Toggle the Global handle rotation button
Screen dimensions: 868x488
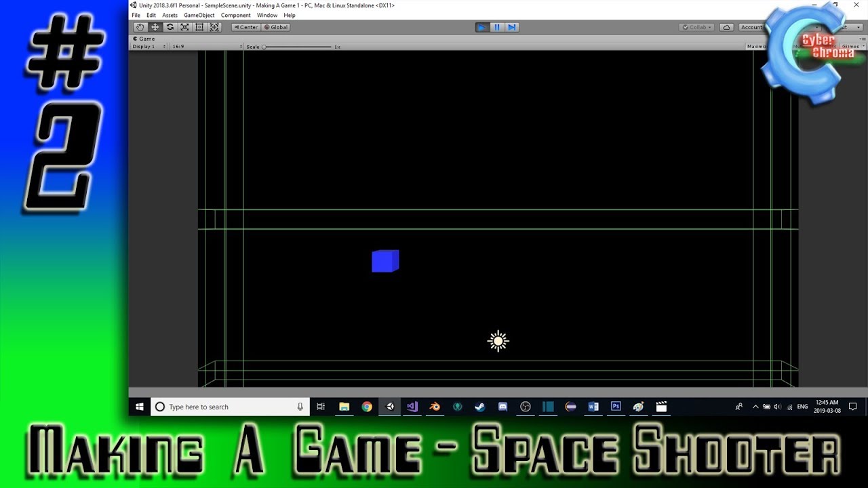pos(276,27)
